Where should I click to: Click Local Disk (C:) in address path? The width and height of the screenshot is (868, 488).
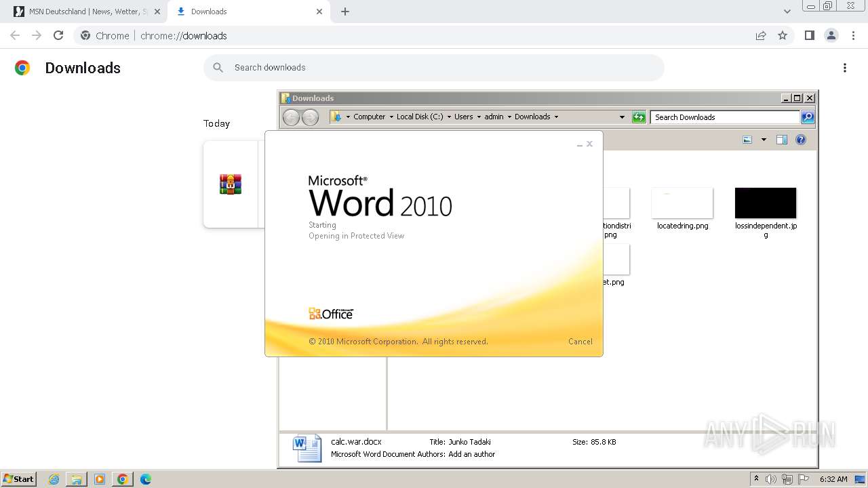coord(420,117)
